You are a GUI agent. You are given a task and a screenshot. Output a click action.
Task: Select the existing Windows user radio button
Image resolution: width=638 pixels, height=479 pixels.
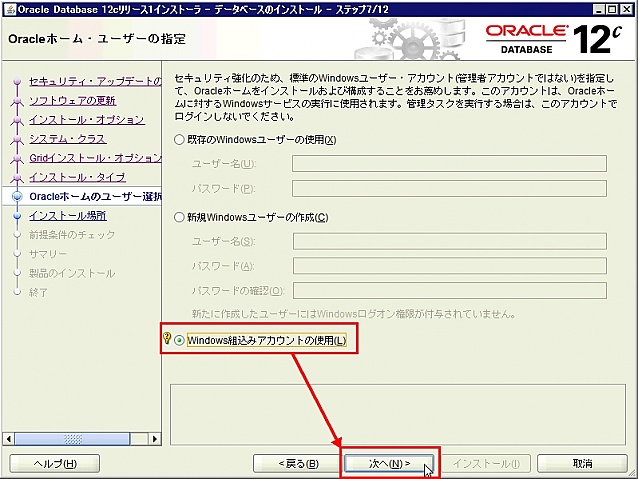pyautogui.click(x=179, y=140)
